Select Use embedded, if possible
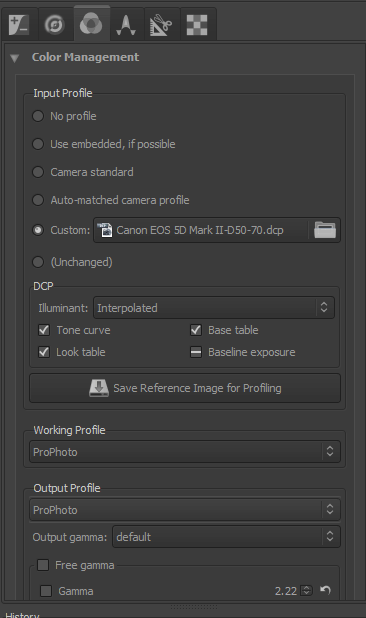Screen dimensions: 366x618 coord(38,144)
